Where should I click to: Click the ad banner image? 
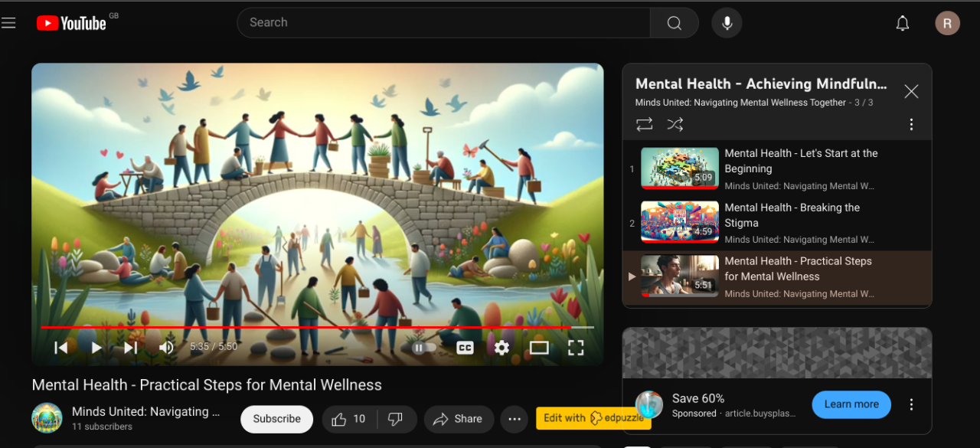pos(777,353)
